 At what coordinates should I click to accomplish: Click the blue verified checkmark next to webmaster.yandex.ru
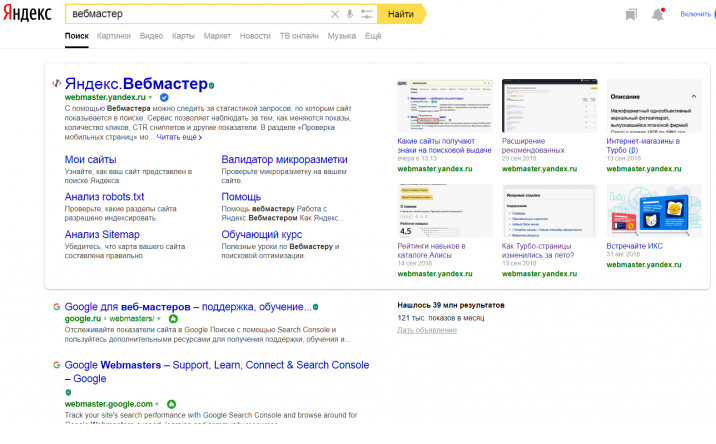[x=164, y=97]
